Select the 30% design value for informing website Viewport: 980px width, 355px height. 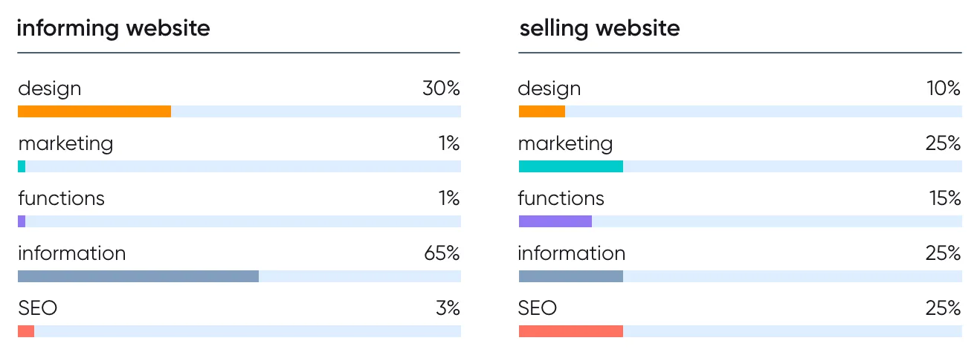[x=442, y=89]
